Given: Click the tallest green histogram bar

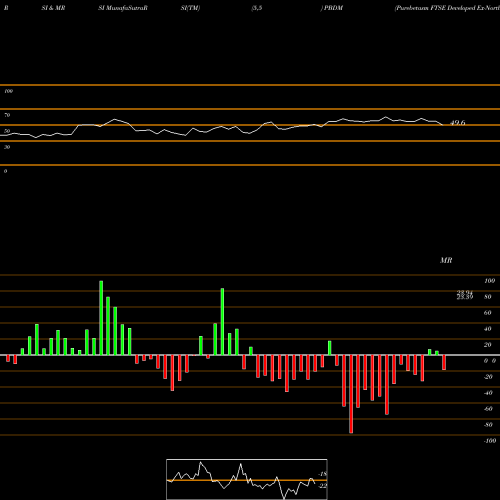Looking at the screenshot, I should click(101, 318).
